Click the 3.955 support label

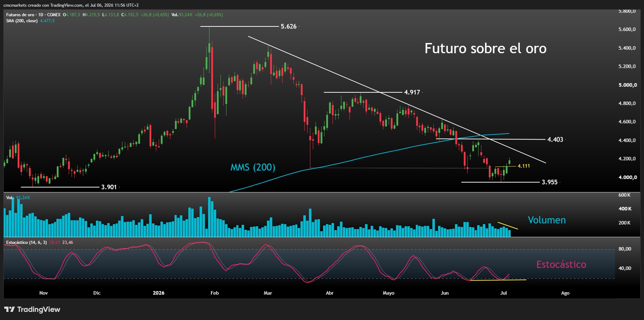tap(549, 182)
